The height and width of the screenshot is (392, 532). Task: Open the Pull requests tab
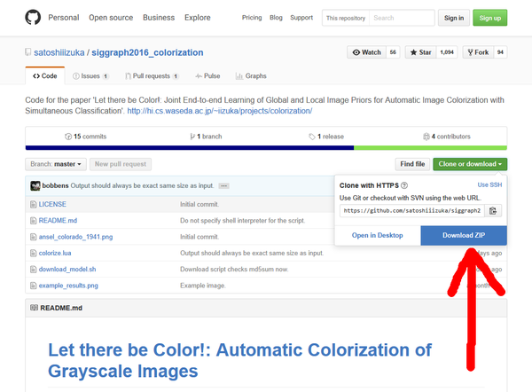152,76
